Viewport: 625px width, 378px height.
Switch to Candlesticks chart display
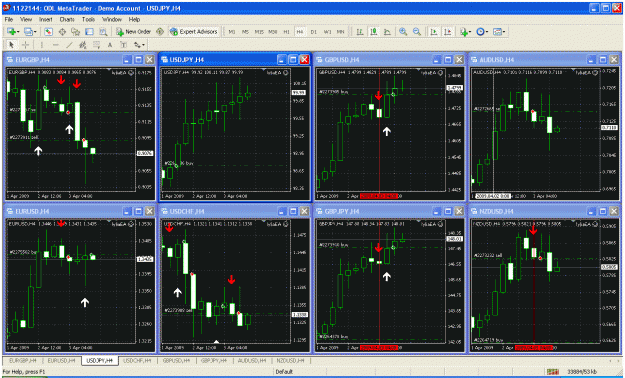pyautogui.click(x=374, y=32)
